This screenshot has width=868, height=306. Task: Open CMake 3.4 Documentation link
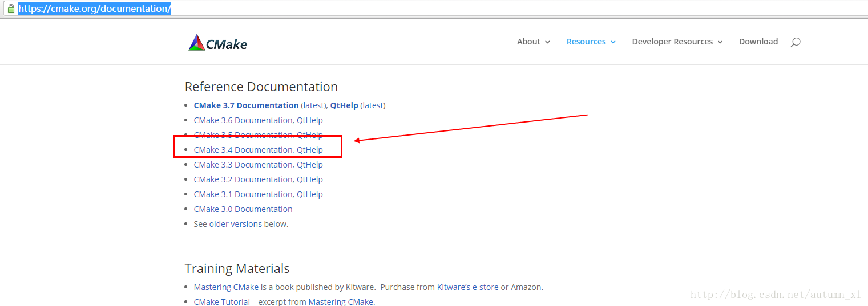[x=243, y=150]
